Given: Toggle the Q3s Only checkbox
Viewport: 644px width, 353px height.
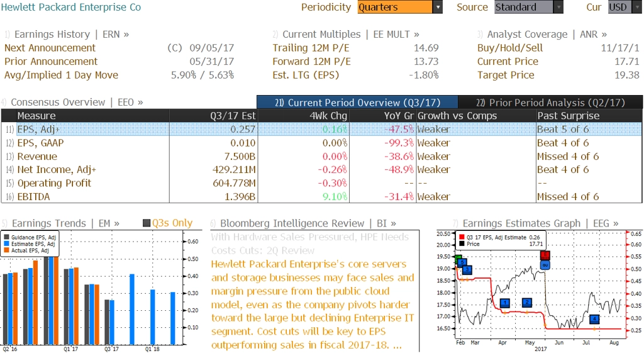Looking at the screenshot, I should tap(147, 223).
